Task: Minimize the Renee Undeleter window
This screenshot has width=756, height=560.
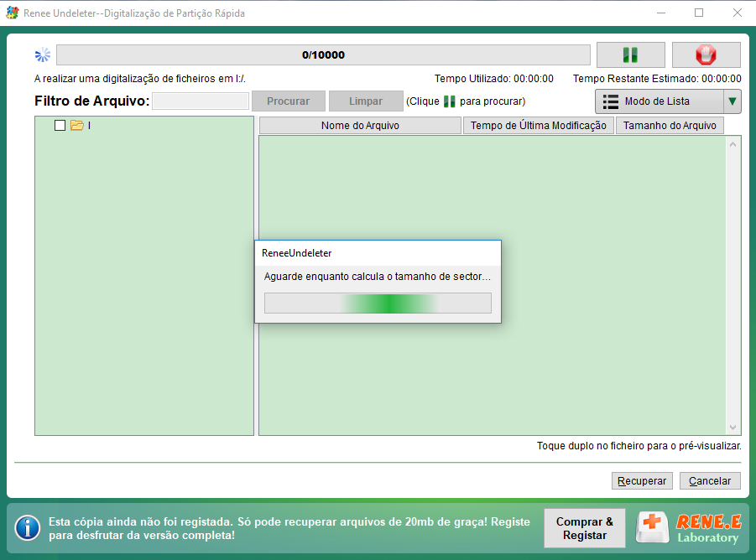Action: click(x=661, y=13)
